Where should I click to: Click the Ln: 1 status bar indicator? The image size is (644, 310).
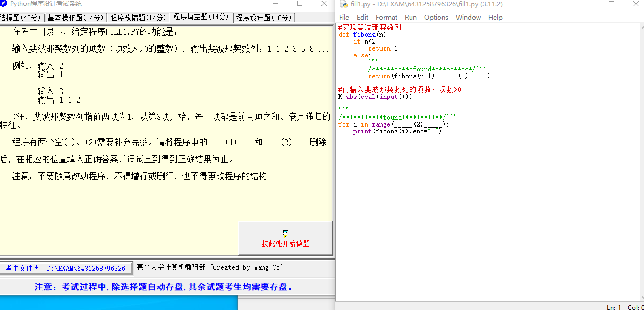614,307
